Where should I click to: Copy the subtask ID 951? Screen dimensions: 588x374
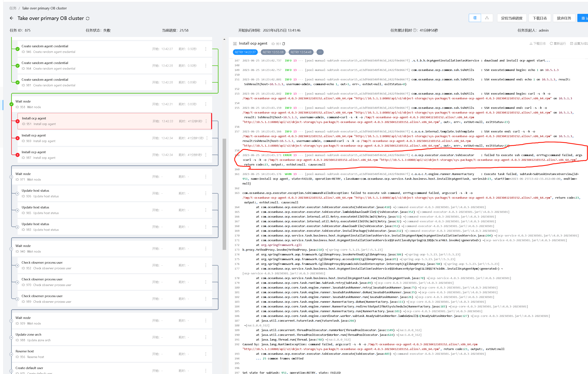point(283,44)
